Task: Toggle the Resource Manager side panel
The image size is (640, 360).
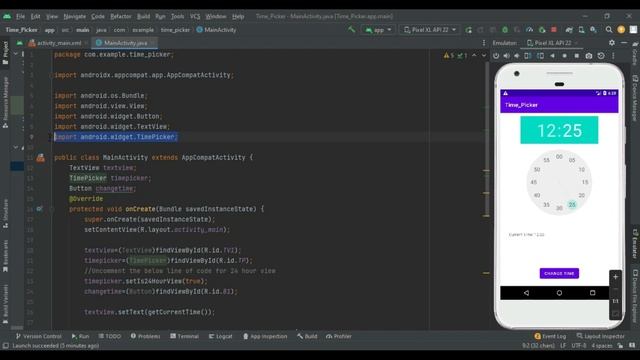Action: tap(5, 102)
